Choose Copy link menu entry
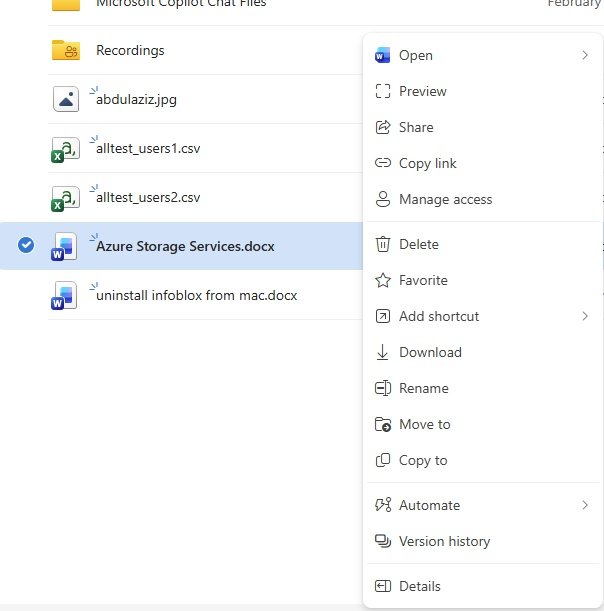604x611 pixels. click(482, 163)
